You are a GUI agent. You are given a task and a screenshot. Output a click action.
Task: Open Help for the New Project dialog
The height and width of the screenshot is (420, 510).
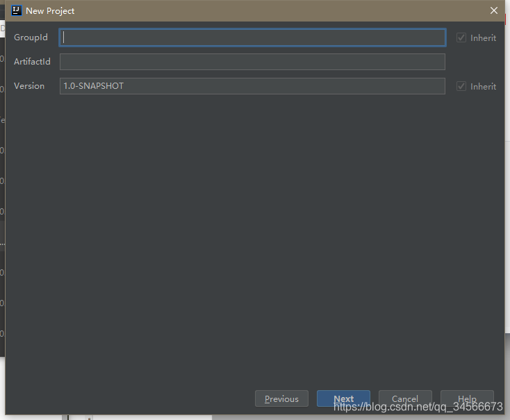click(467, 399)
